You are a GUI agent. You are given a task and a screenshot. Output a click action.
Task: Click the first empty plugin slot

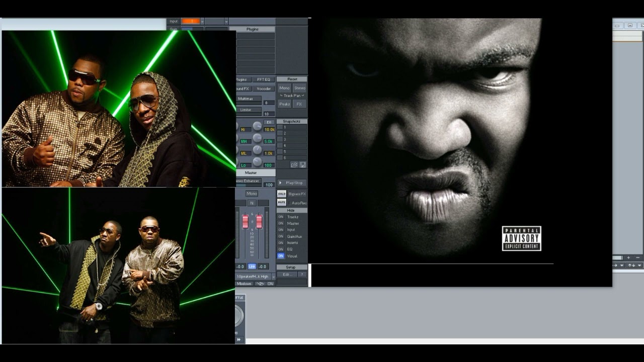(256, 36)
